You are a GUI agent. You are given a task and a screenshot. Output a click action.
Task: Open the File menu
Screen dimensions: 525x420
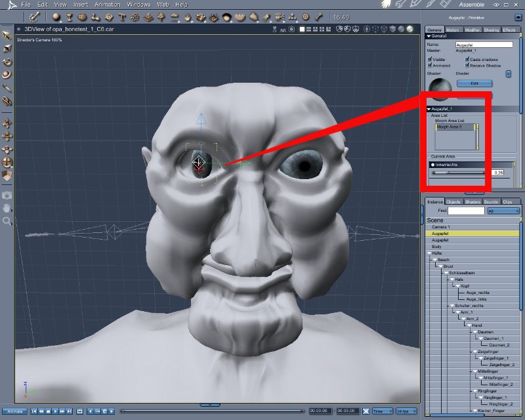26,5
